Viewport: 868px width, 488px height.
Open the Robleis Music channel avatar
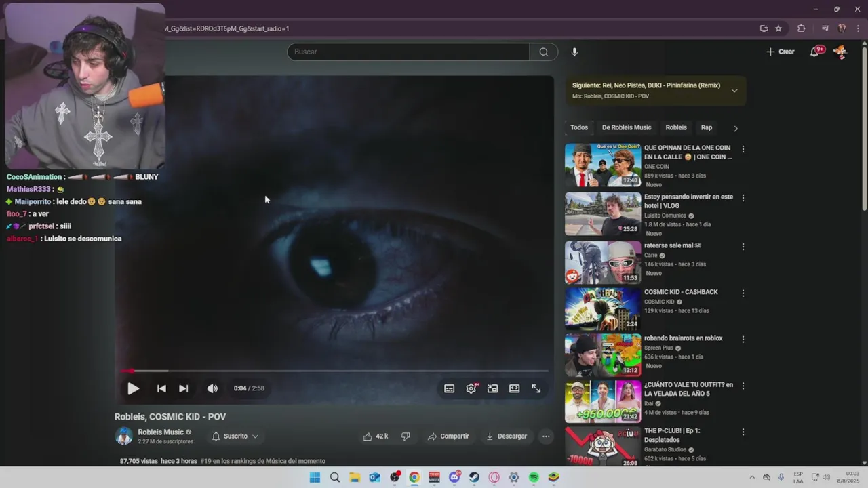click(x=124, y=436)
